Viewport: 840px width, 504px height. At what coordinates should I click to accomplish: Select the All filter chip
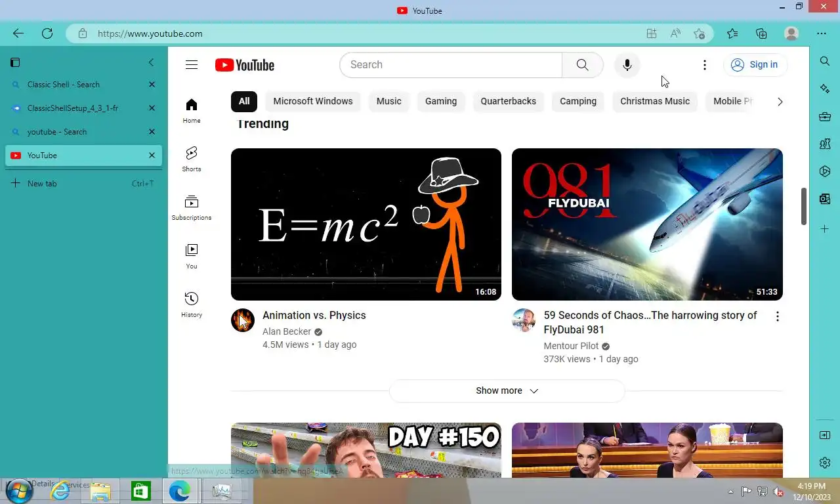click(x=244, y=101)
